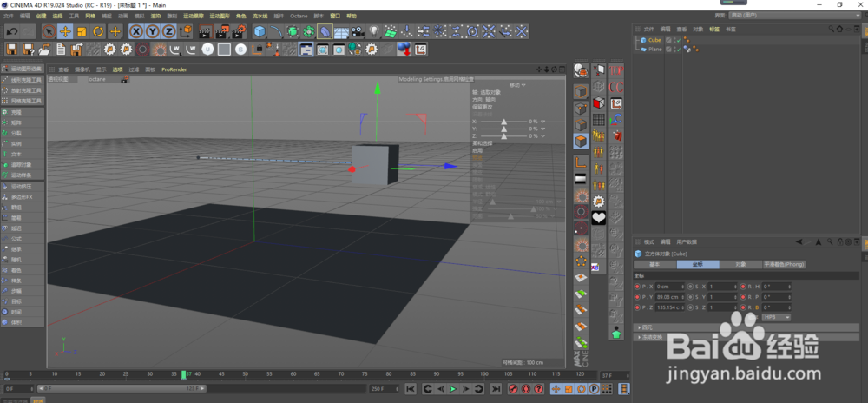Click the red record keyframe button
Screen dimensions: 868x403
pyautogui.click(x=513, y=389)
